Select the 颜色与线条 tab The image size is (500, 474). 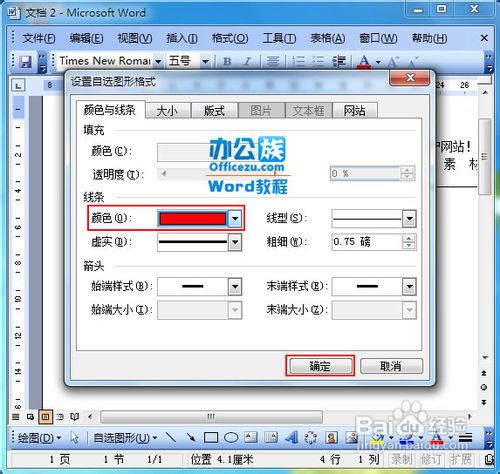[x=110, y=109]
